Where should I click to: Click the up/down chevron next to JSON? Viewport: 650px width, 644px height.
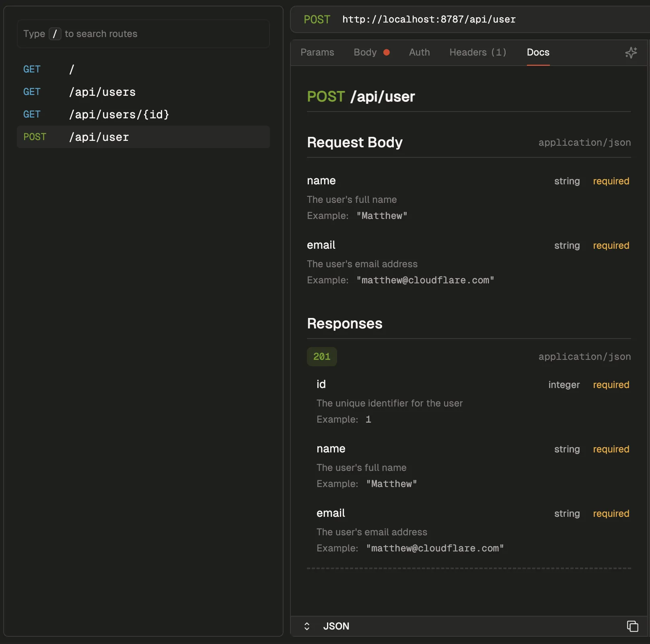pos(307,626)
